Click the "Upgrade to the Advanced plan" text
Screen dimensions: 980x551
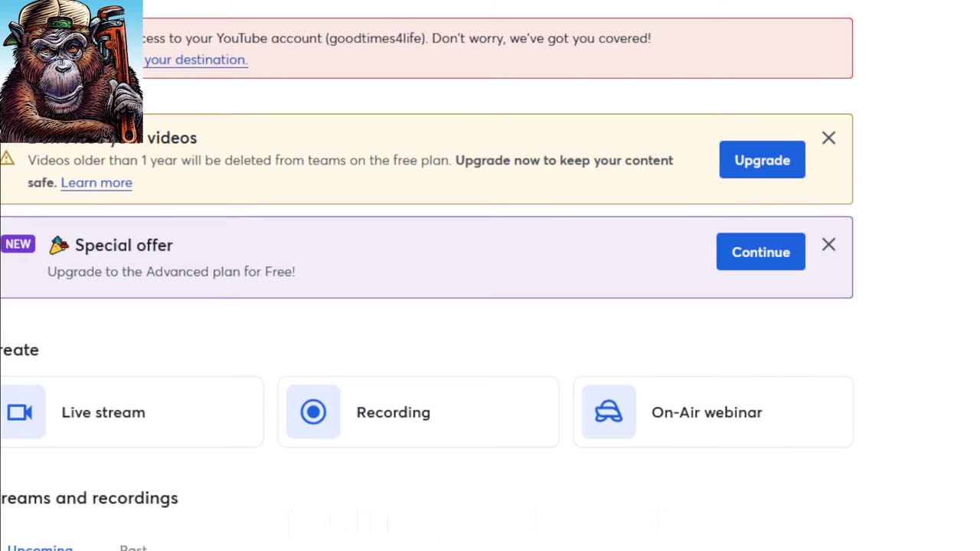[x=171, y=272]
